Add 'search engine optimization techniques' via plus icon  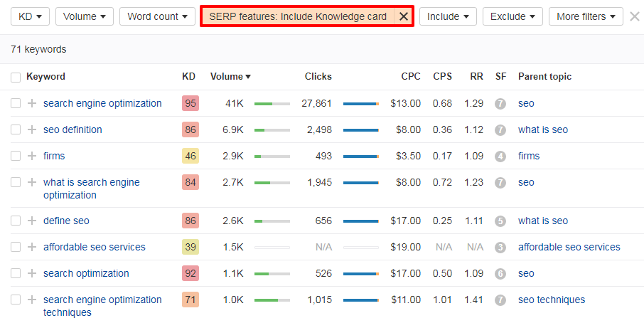point(32,300)
